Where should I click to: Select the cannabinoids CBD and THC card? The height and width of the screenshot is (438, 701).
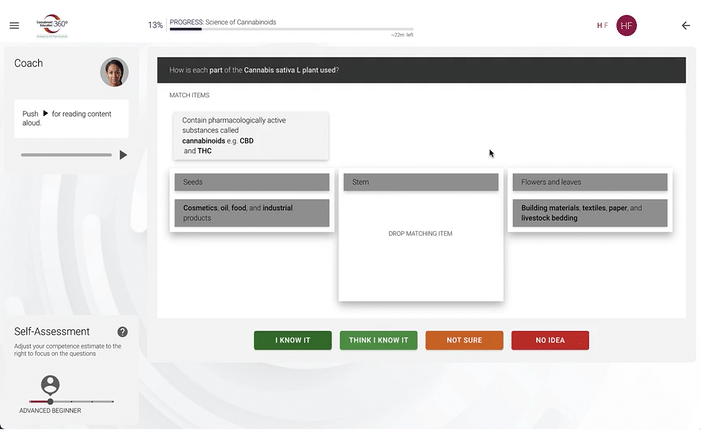point(251,135)
